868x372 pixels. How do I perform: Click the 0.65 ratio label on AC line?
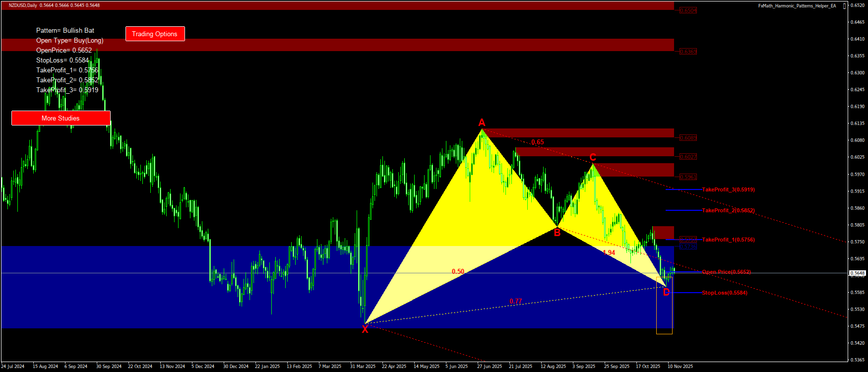tap(538, 142)
